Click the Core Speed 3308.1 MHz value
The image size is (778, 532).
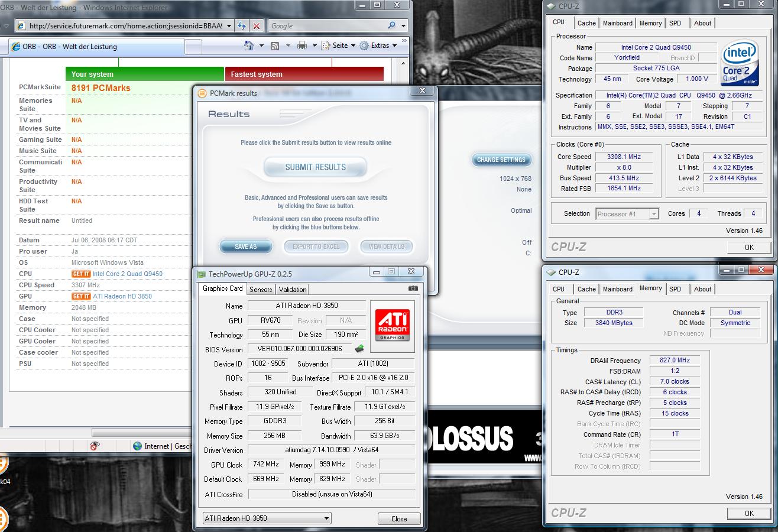[x=624, y=157]
